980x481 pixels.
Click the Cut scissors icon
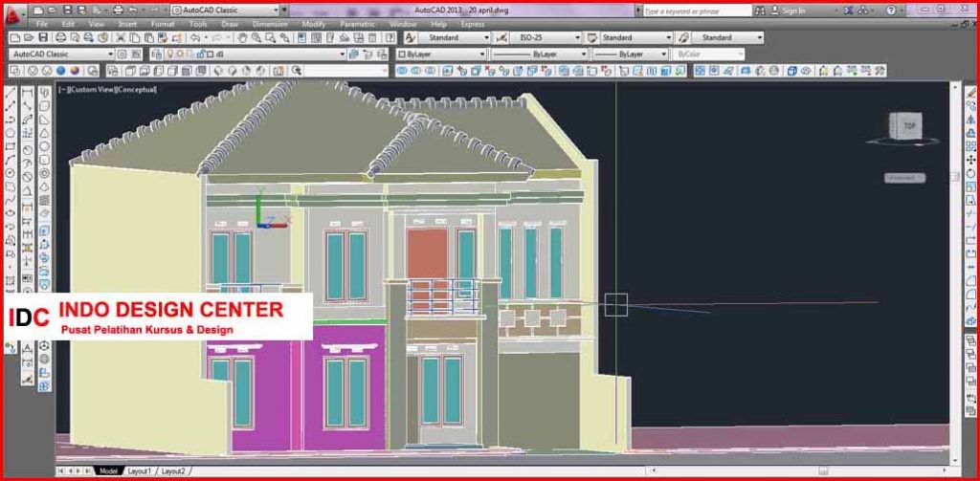pyautogui.click(x=121, y=37)
